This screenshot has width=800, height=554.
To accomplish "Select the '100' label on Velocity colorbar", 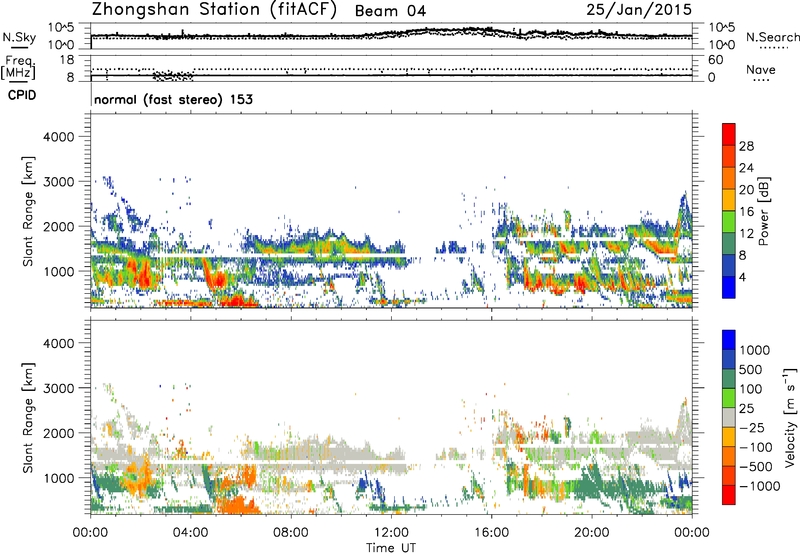I will point(750,389).
